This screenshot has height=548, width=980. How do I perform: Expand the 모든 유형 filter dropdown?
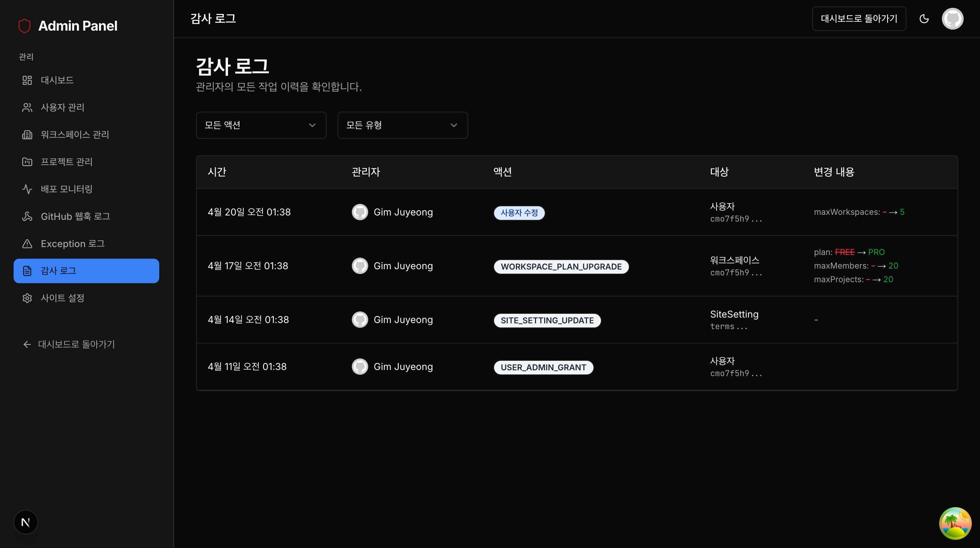(403, 125)
